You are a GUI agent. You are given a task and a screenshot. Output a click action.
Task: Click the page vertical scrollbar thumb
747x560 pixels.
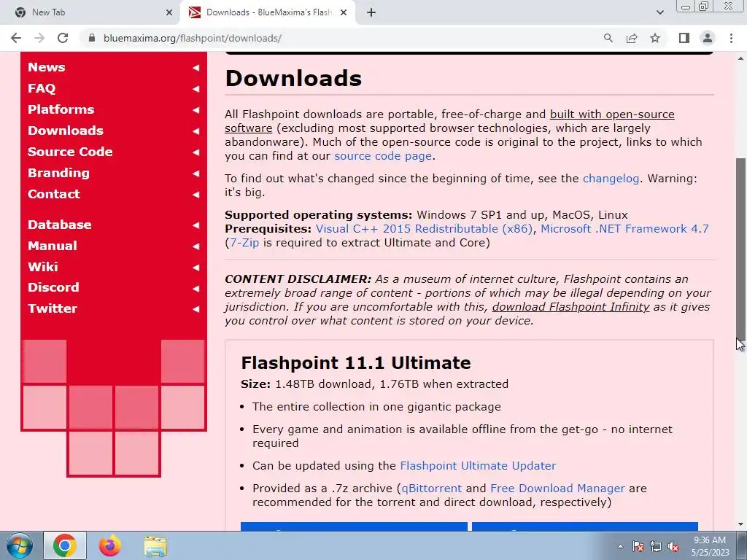(x=741, y=248)
